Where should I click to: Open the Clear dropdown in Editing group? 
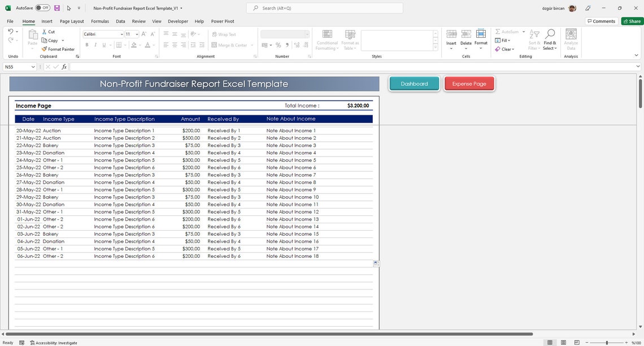click(507, 49)
